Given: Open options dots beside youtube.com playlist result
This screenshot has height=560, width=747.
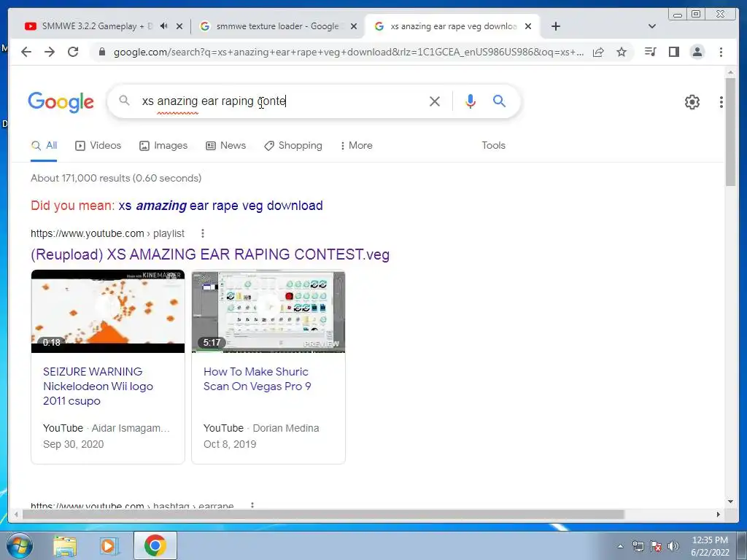Looking at the screenshot, I should (x=203, y=233).
